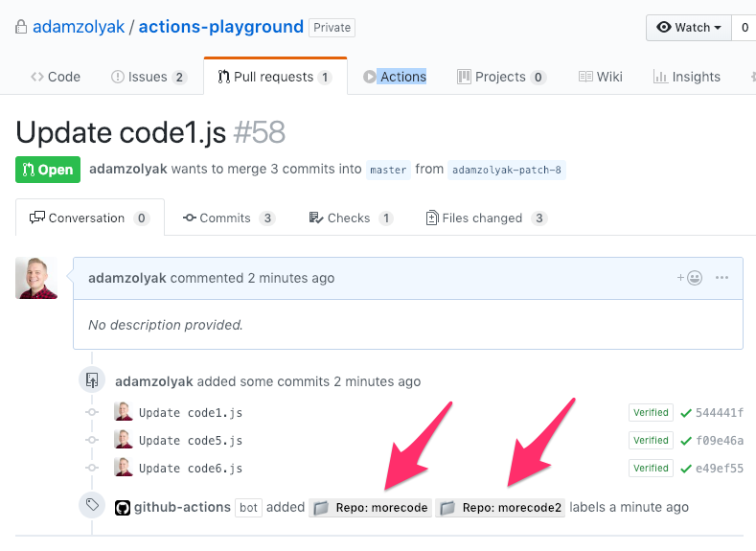Screen dimensions: 756x551
Task: Click adamzolyak in added some commits line
Action: 154,381
